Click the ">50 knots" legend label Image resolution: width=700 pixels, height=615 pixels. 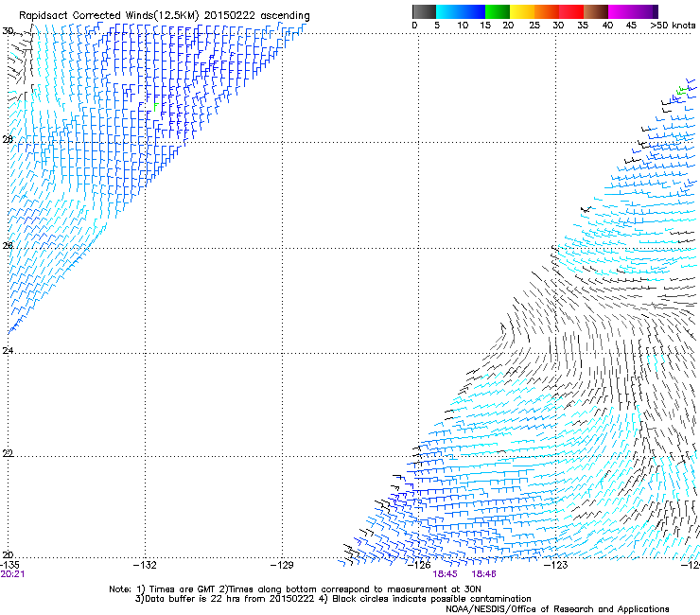pos(673,25)
